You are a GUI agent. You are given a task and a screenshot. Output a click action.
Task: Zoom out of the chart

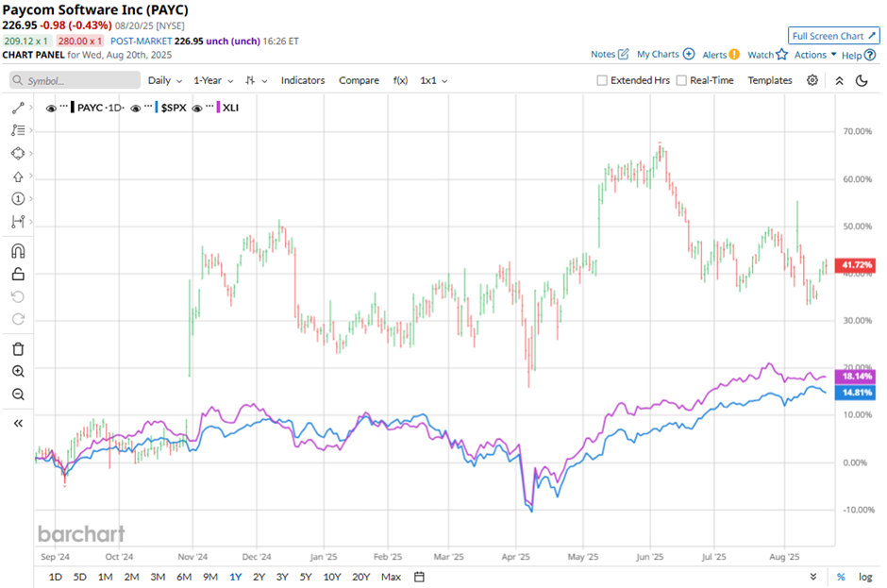18,394
